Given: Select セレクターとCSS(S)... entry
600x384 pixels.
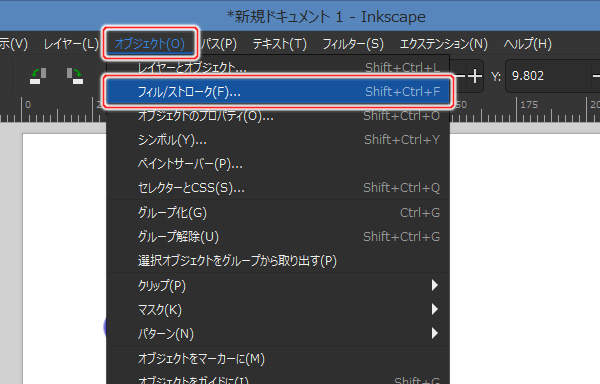Looking at the screenshot, I should [x=278, y=187].
